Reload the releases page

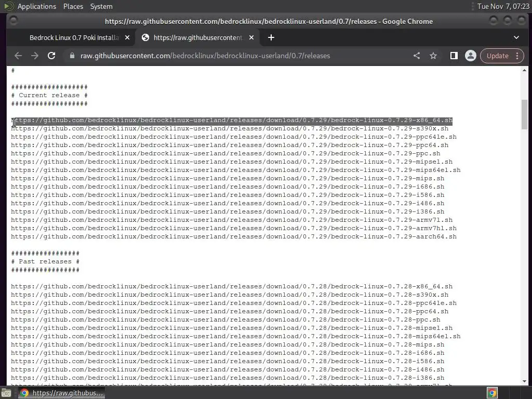51,56
